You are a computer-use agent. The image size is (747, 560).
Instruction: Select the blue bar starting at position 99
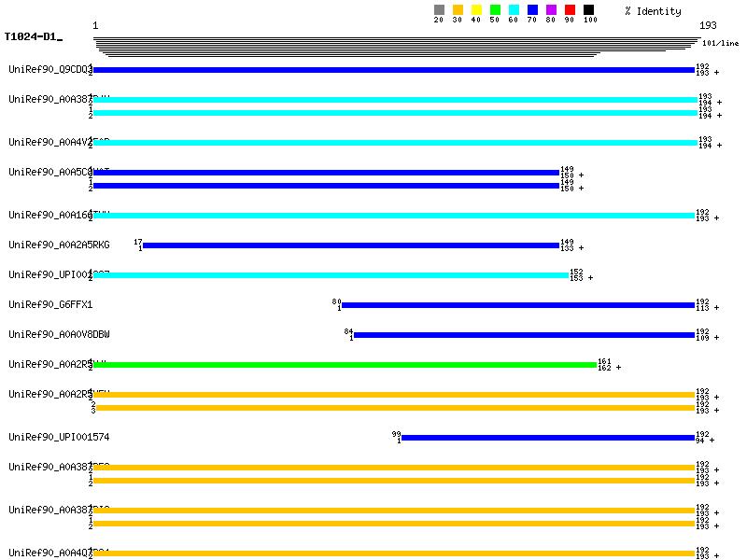tap(548, 438)
